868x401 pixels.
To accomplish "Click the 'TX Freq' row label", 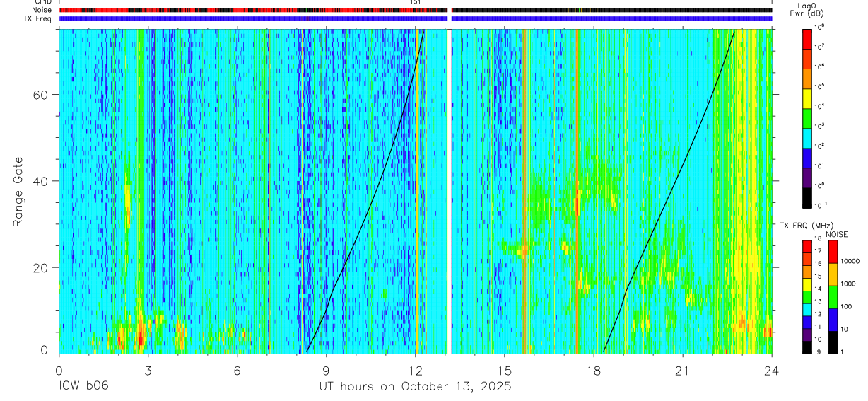I will (x=39, y=18).
